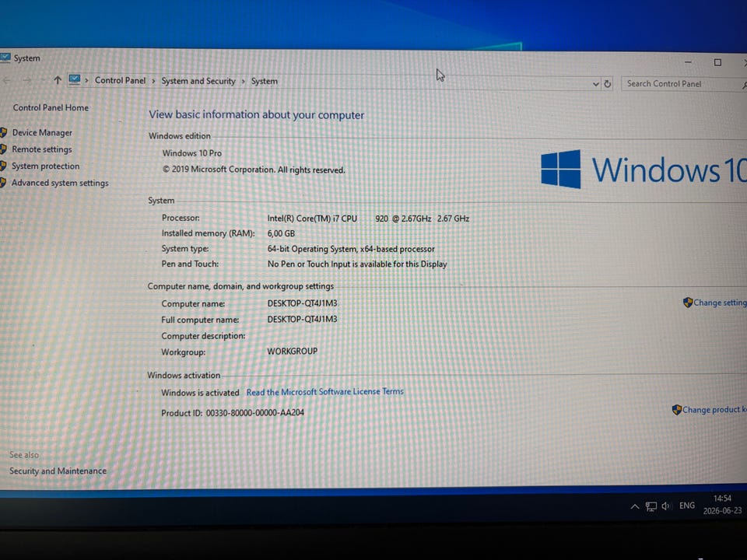Image resolution: width=747 pixels, height=560 pixels.
Task: Open Security and Maintenance link
Action: 58,471
